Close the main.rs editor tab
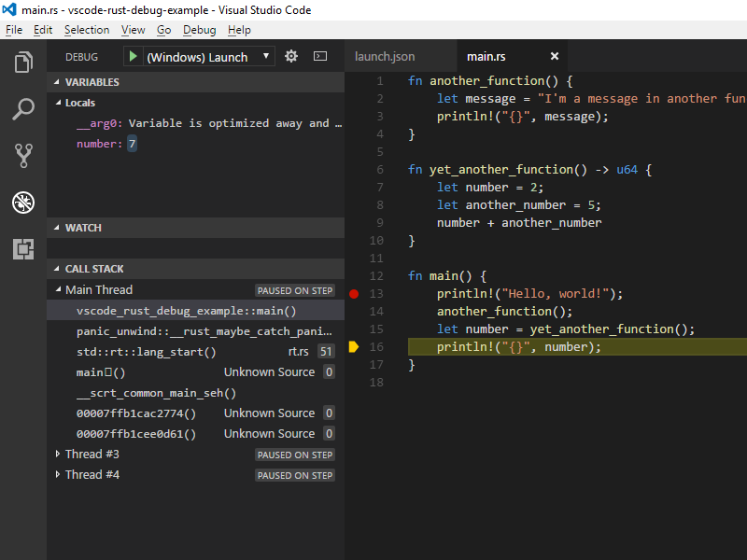 tap(554, 57)
